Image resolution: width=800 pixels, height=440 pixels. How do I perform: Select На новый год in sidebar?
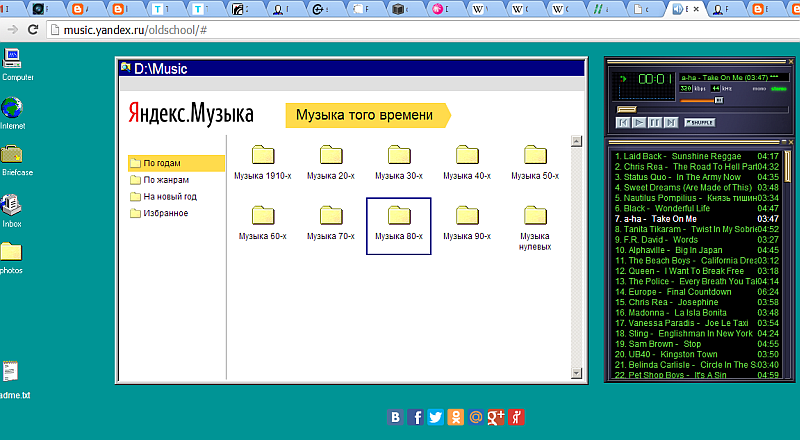click(168, 196)
